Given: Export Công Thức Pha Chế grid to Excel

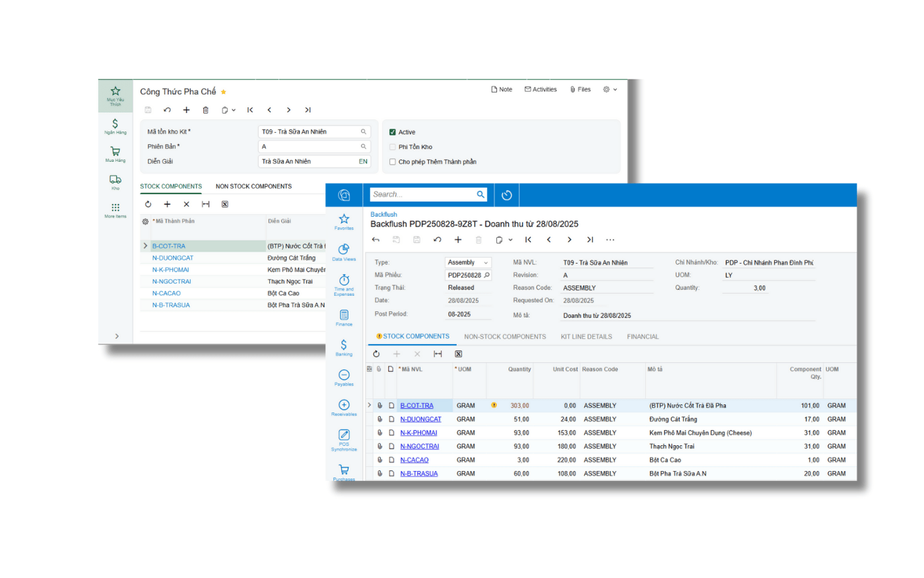Looking at the screenshot, I should [x=225, y=204].
